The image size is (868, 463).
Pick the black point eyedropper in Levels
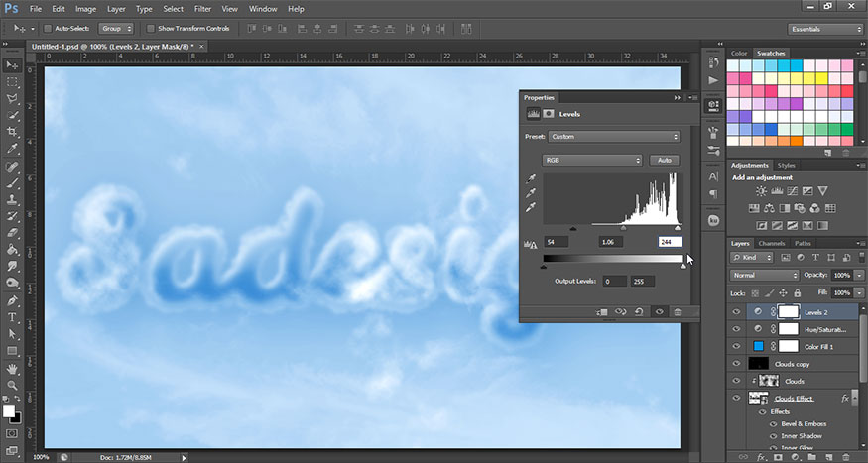[532, 179]
